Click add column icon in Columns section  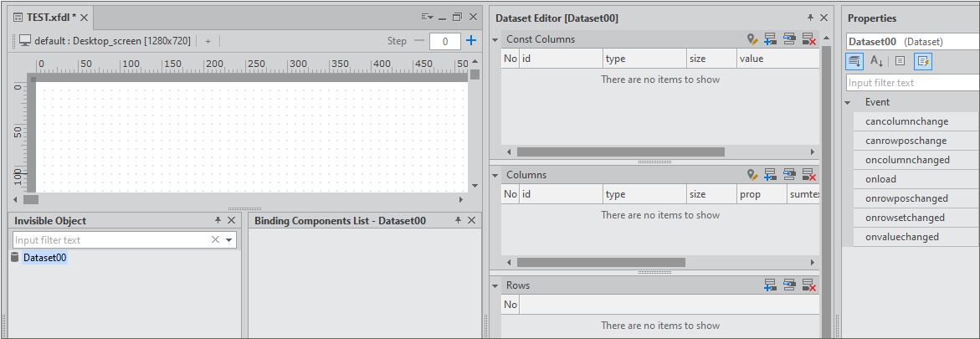tap(770, 175)
